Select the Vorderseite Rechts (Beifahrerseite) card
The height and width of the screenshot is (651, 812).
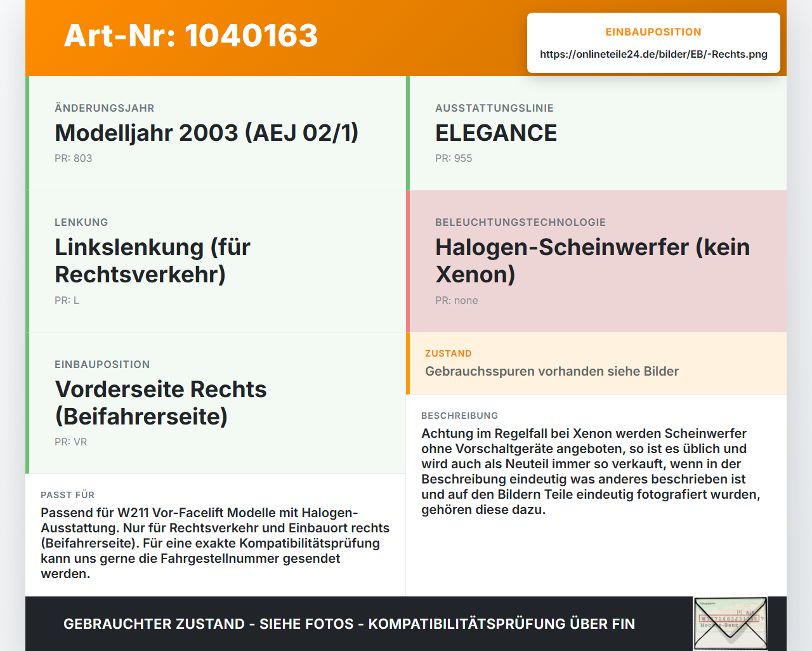216,403
